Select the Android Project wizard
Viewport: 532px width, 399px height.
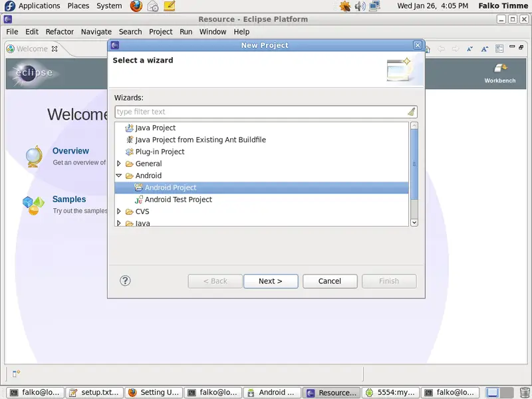click(x=261, y=188)
